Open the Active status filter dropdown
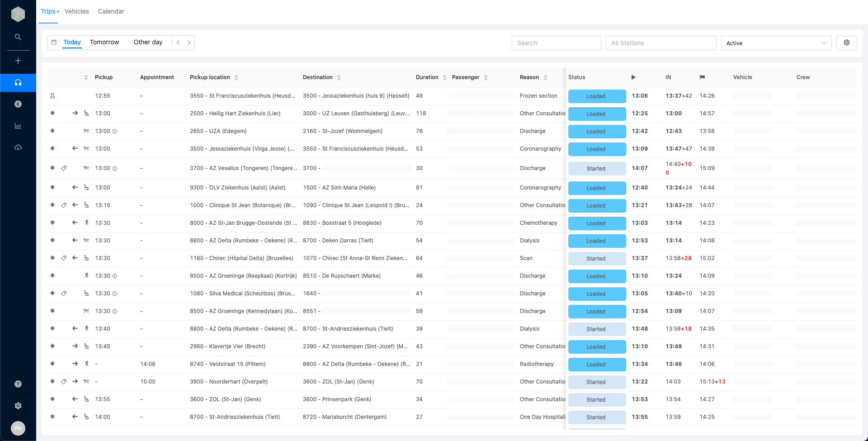 776,43
